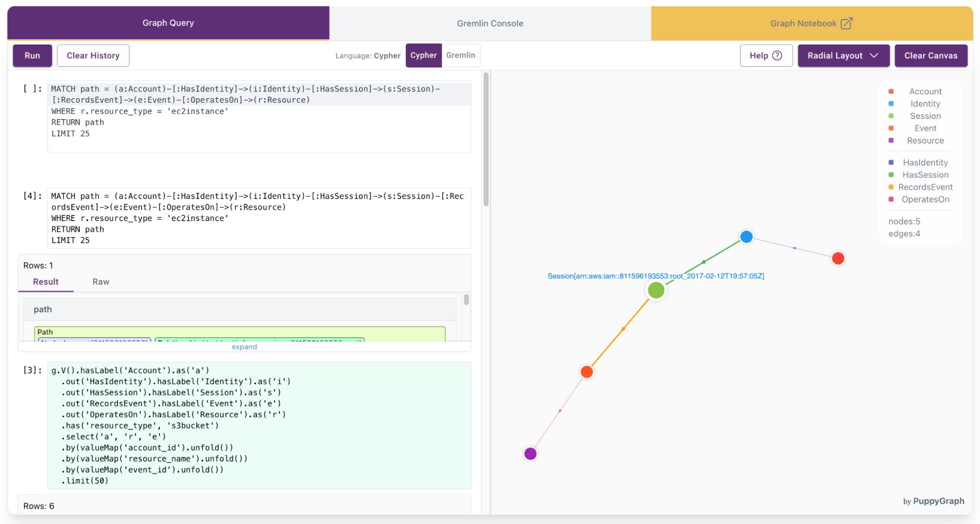980x524 pixels.
Task: Open the Raw results tab
Action: click(101, 282)
